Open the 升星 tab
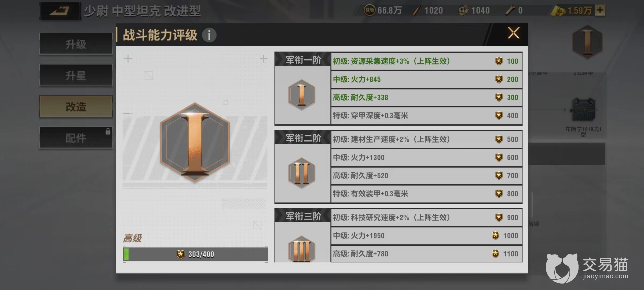 coord(76,75)
